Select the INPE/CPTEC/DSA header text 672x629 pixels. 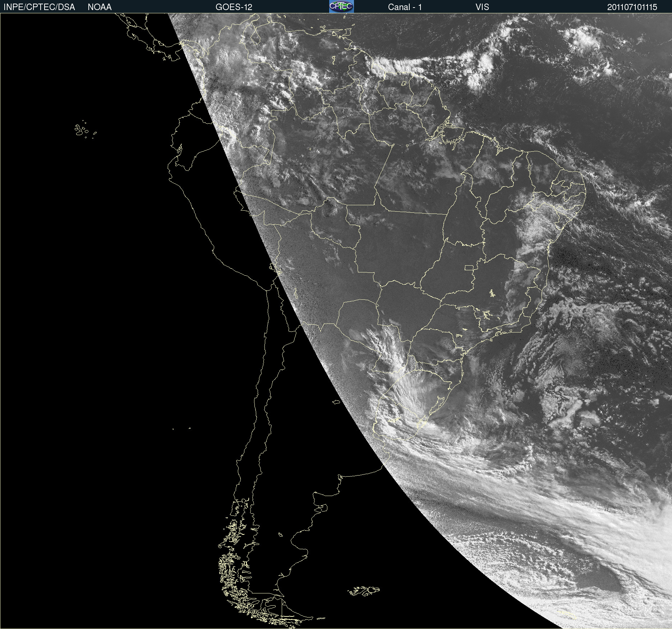click(x=39, y=7)
